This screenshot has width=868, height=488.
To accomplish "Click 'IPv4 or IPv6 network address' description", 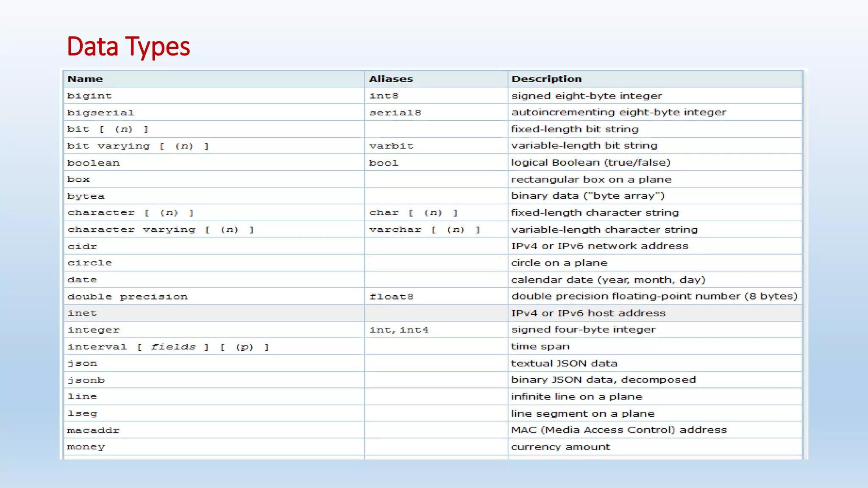I will tap(600, 246).
